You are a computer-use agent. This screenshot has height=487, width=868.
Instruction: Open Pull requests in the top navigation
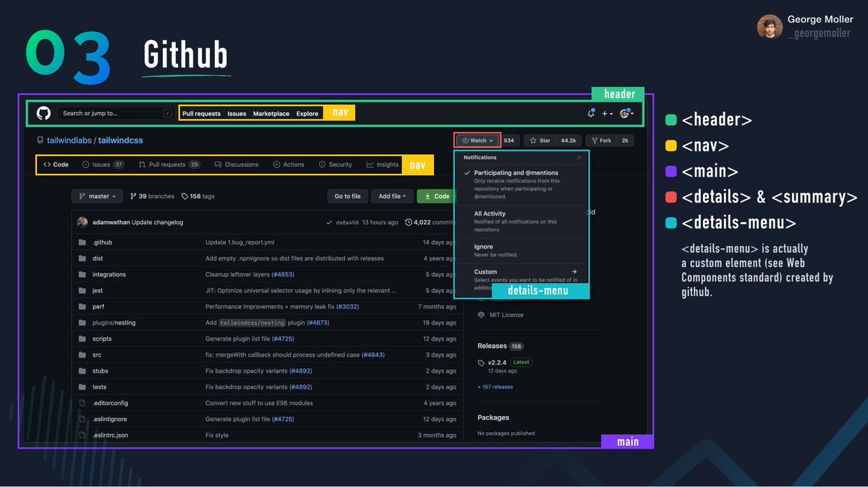[201, 114]
